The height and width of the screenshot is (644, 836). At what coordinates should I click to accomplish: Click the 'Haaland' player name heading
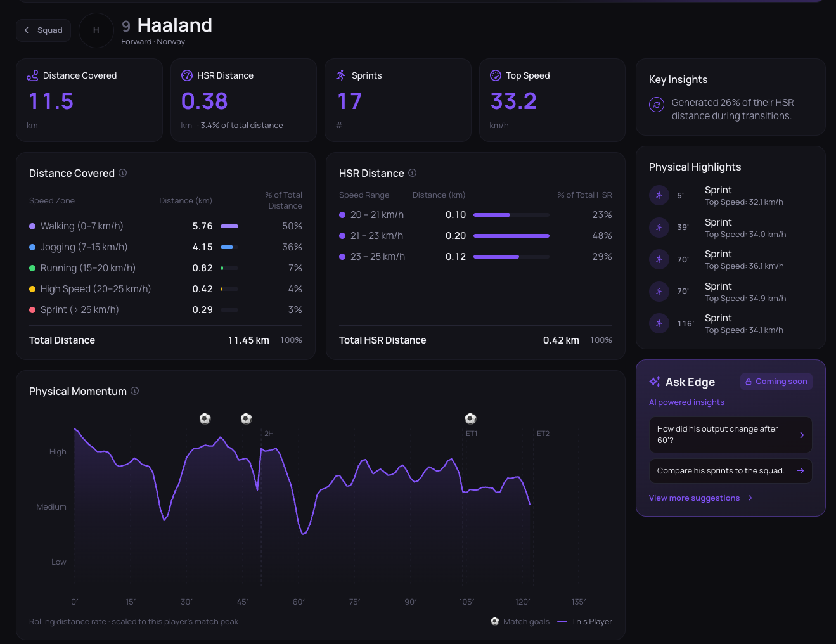pyautogui.click(x=175, y=25)
